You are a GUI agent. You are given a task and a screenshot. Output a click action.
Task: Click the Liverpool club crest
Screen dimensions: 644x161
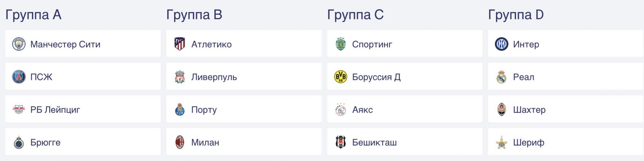(x=180, y=77)
